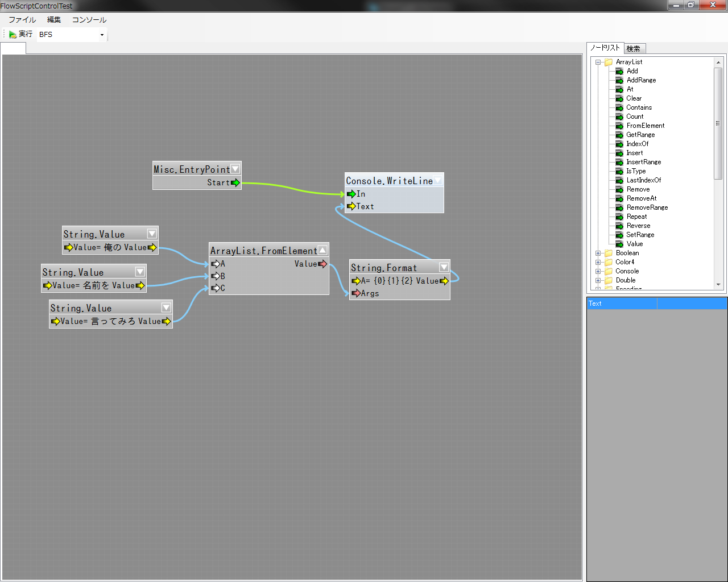Click the Args input port on String.Format
The width and height of the screenshot is (728, 582).
coord(356,293)
